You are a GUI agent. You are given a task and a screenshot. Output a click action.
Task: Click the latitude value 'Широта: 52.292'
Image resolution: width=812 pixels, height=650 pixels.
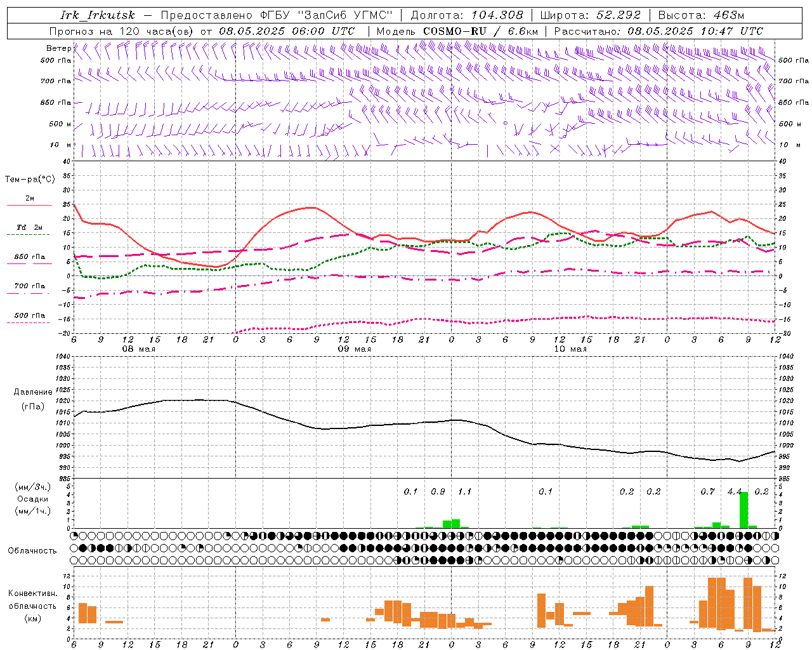[x=591, y=15]
